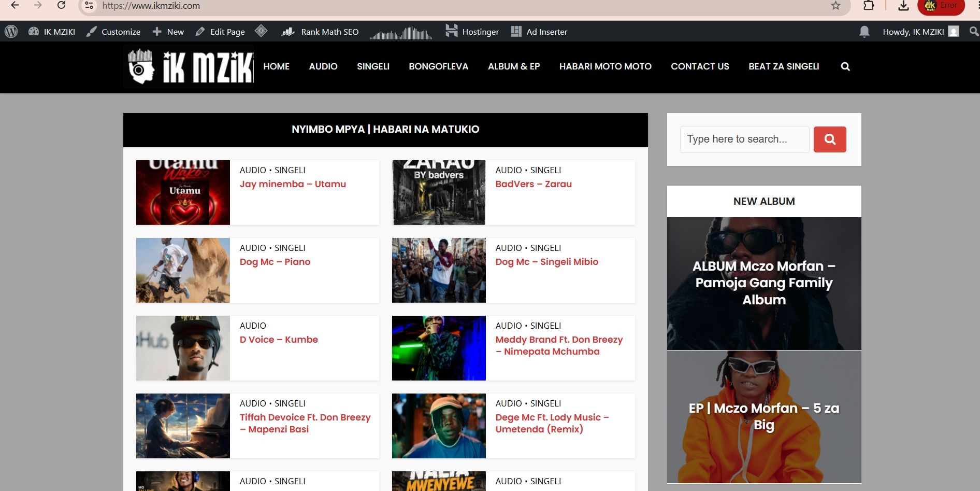Open Jay minemba – Utamu post link
This screenshot has height=491, width=980.
click(293, 184)
